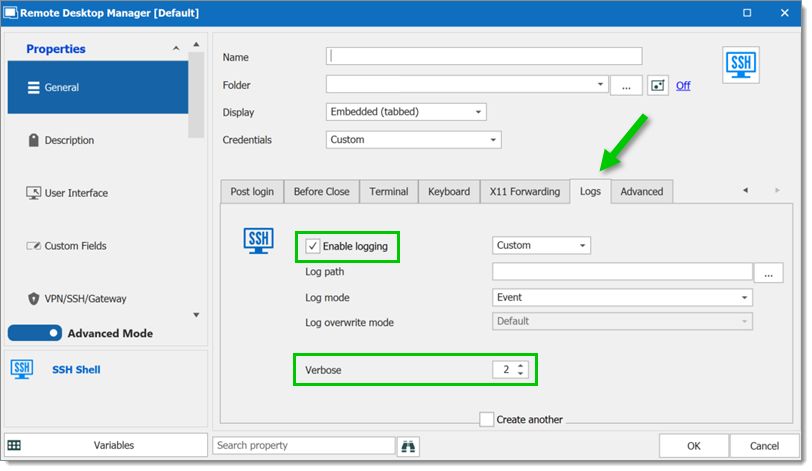Viewport: 812px width, 471px height.
Task: Switch to the Keyboard tab
Action: point(449,192)
